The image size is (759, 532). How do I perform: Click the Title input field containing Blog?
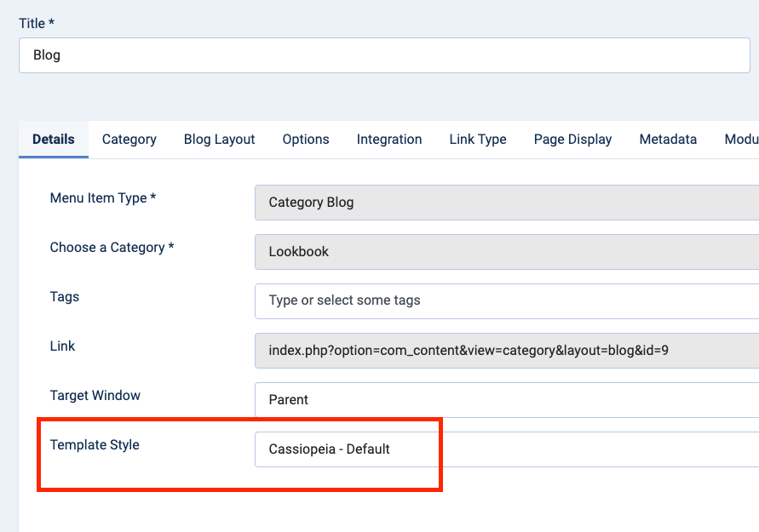click(x=383, y=55)
